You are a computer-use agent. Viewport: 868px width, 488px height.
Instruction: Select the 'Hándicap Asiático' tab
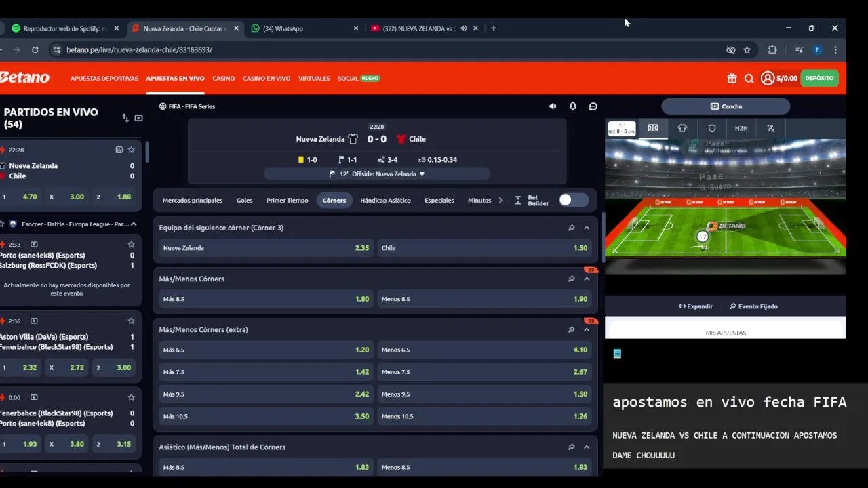[385, 200]
